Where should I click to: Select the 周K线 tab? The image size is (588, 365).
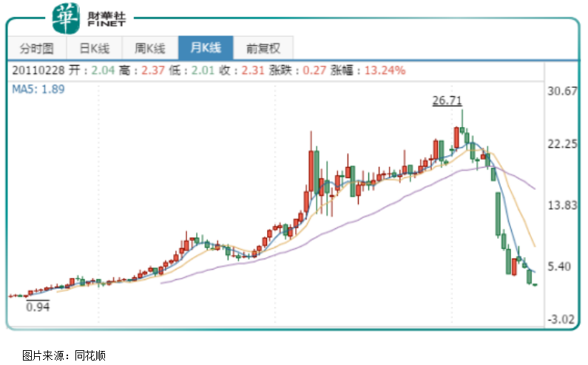coord(149,49)
